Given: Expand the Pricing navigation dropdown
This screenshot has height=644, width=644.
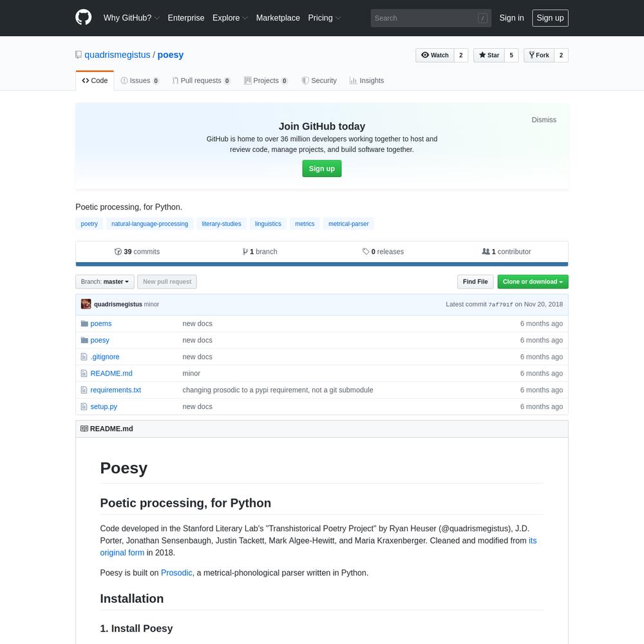Looking at the screenshot, I should 325,18.
